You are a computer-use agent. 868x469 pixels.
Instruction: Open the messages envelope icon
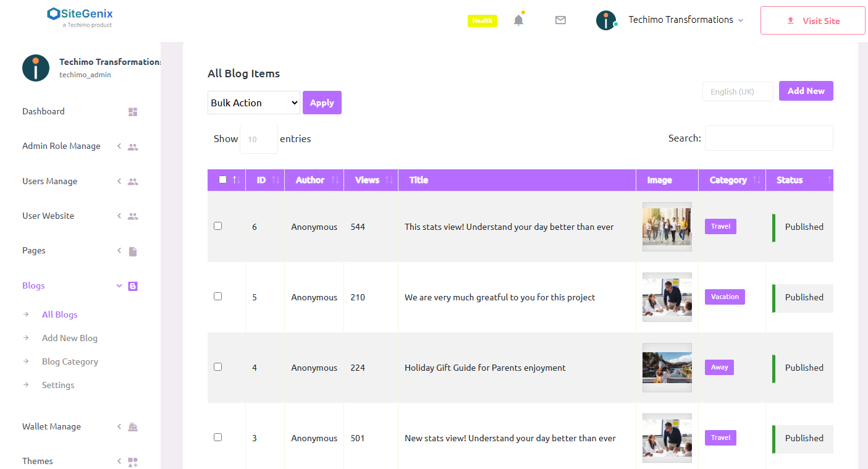tap(560, 19)
